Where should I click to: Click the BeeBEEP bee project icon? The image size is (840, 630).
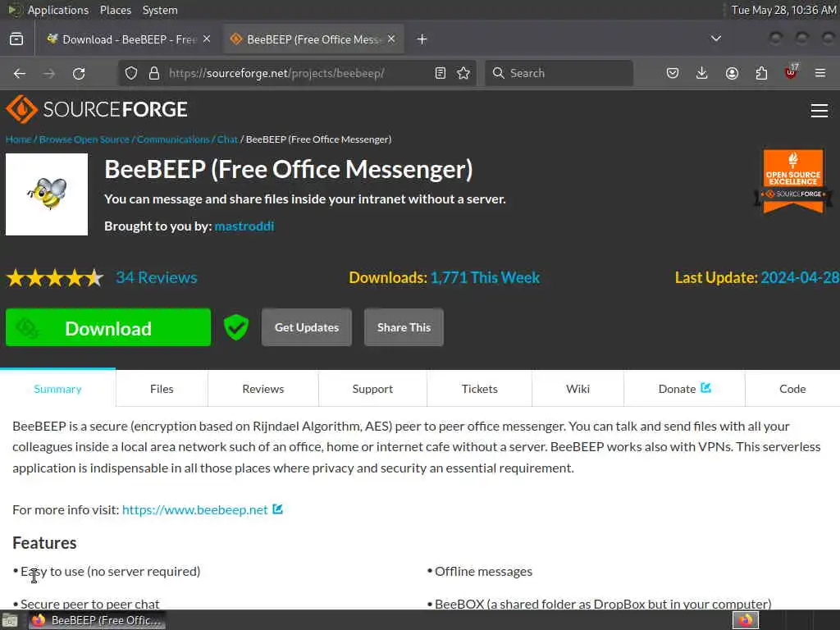coord(47,194)
